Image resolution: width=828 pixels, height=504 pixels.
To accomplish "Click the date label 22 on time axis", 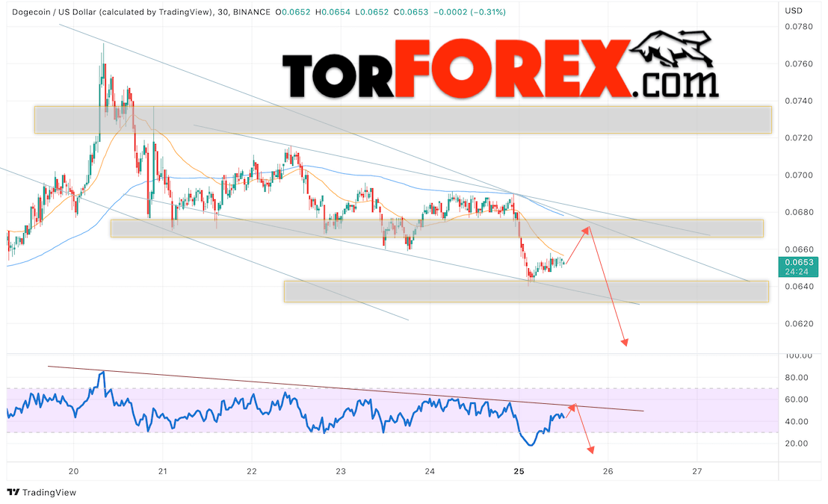I will click(251, 470).
